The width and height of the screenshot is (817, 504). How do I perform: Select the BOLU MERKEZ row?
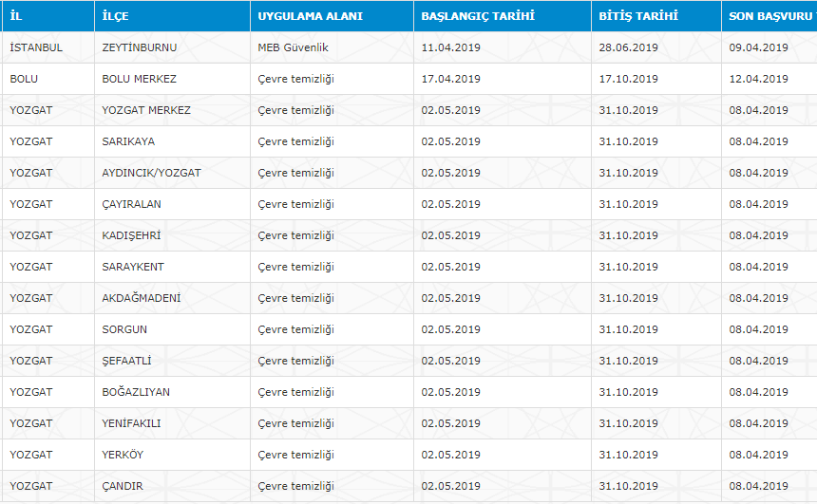tap(139, 79)
